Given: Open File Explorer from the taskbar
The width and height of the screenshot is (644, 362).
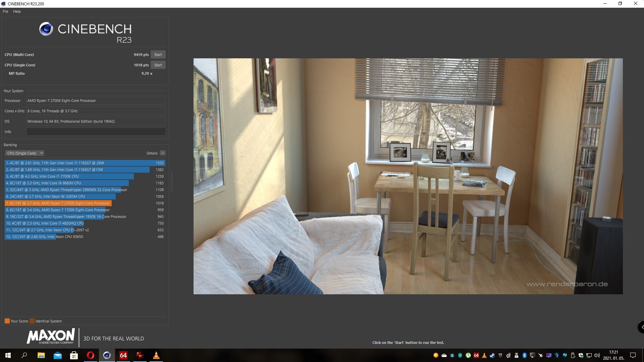Looking at the screenshot, I should pos(41,355).
